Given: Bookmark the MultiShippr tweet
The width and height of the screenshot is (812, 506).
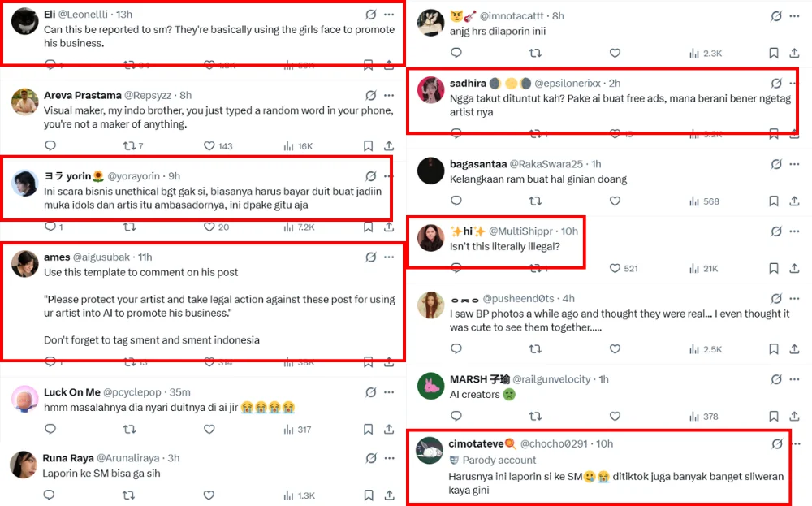Looking at the screenshot, I should [x=774, y=269].
